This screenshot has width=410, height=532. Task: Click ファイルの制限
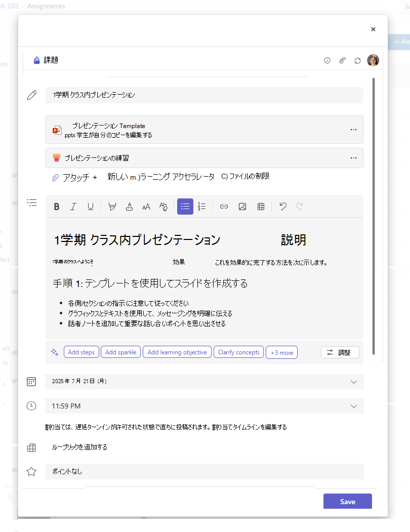tap(245, 177)
